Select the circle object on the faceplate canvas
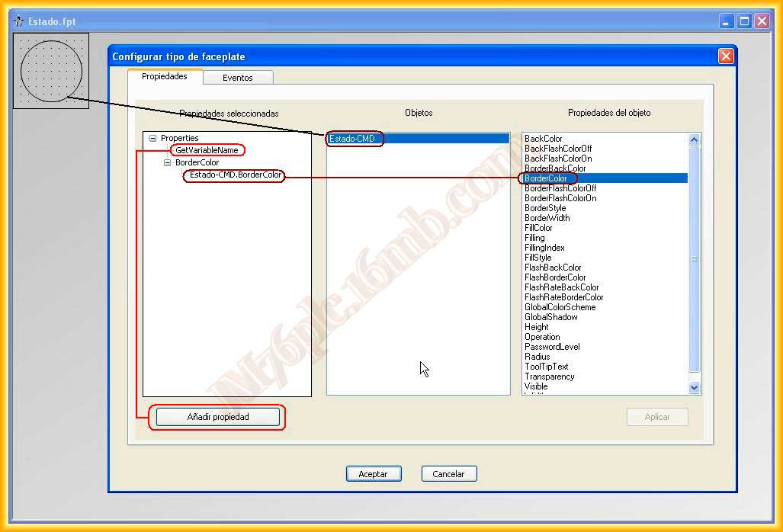 tap(51, 71)
